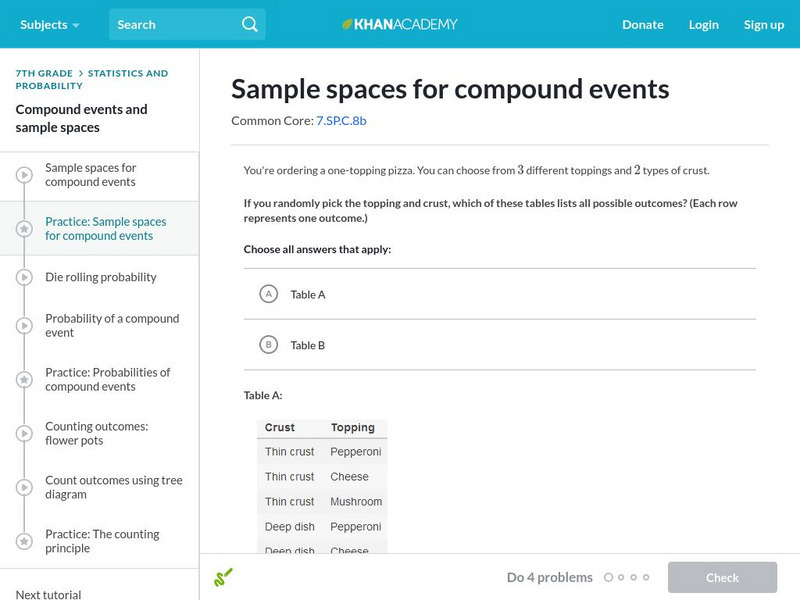Click play icon beside Die rolling probability
800x600 pixels.
click(24, 277)
